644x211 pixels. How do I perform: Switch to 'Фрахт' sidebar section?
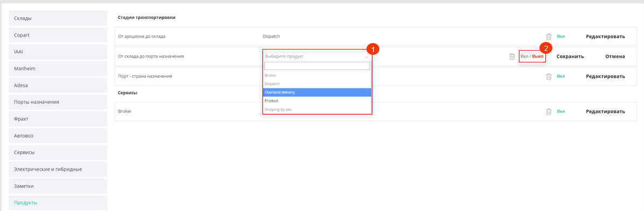[x=58, y=119]
